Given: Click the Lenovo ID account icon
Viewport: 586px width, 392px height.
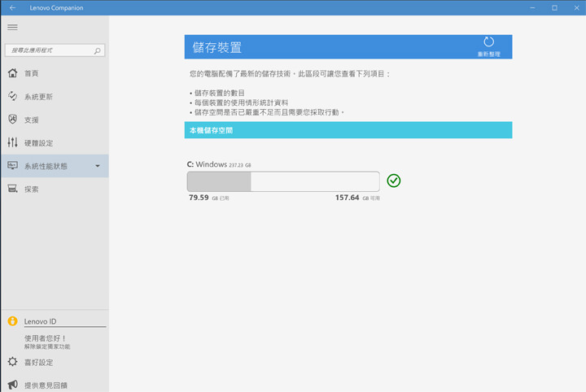Looking at the screenshot, I should pos(12,321).
